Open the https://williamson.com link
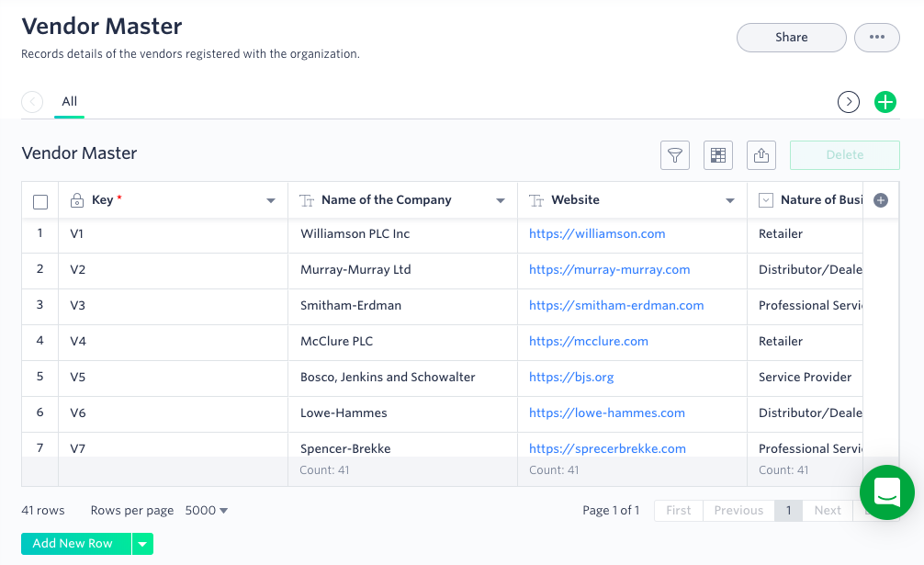This screenshot has width=924, height=565. tap(597, 234)
